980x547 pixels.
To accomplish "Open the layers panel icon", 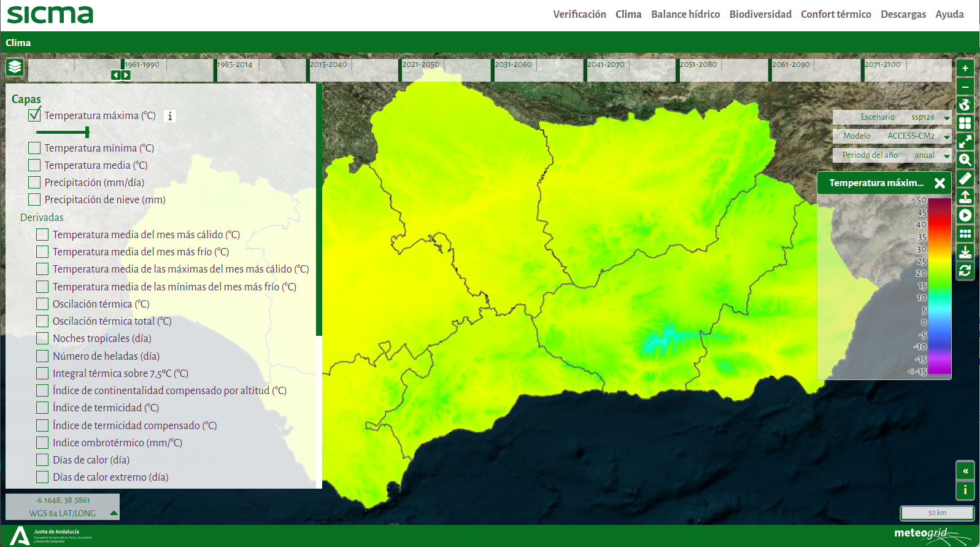I will (15, 67).
